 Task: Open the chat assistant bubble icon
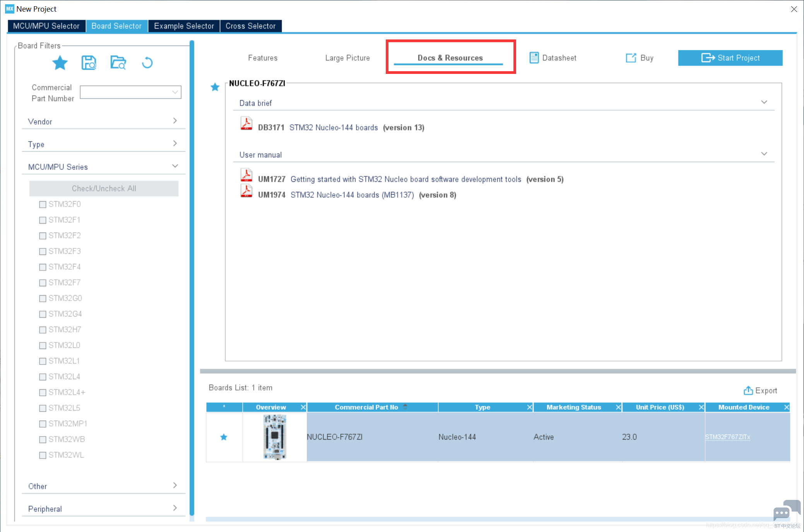coord(786,511)
